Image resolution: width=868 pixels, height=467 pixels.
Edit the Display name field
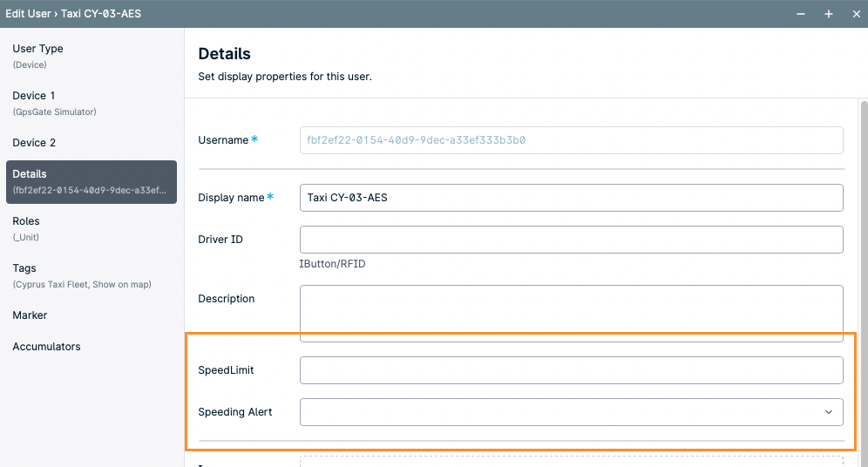pos(572,198)
